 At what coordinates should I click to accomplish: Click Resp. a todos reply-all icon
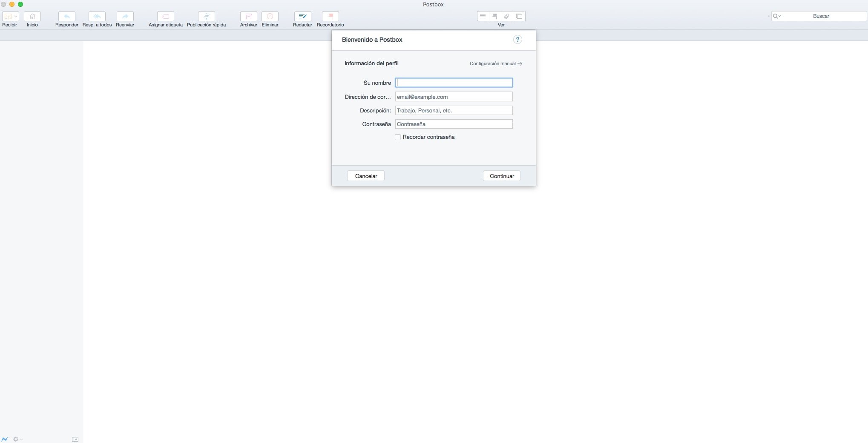coord(97,16)
